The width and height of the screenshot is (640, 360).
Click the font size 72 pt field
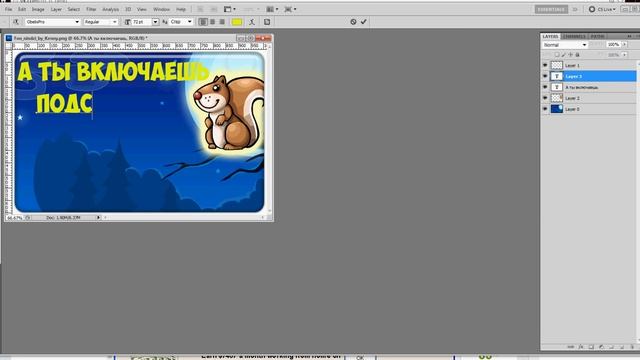coord(141,22)
